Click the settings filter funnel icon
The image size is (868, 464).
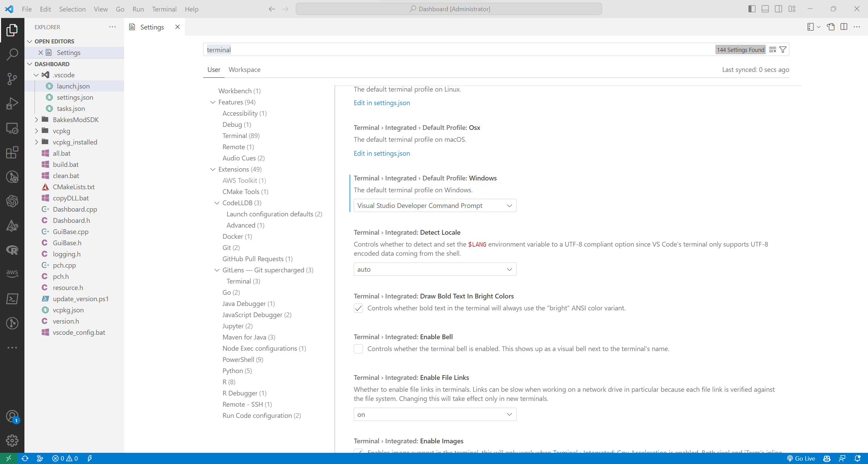click(783, 50)
